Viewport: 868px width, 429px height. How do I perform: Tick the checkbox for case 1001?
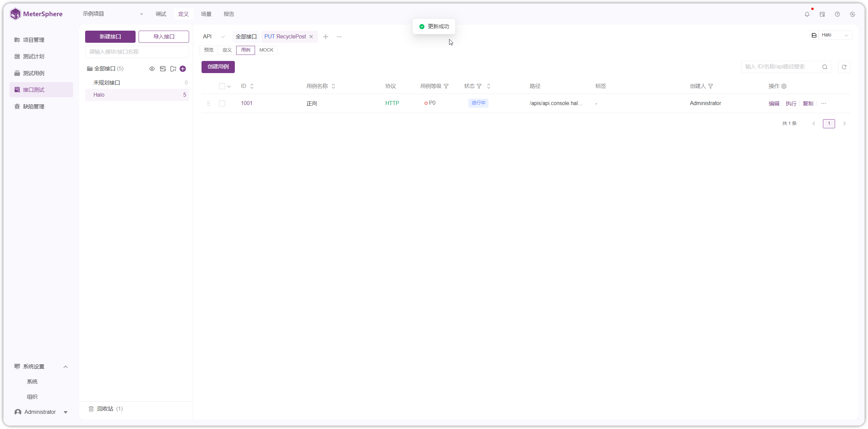click(222, 103)
